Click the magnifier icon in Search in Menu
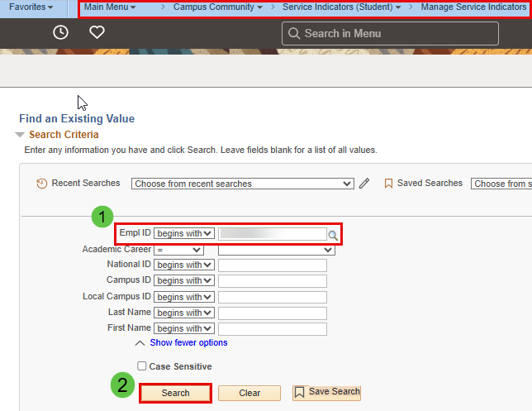This screenshot has height=411, width=532. point(294,34)
